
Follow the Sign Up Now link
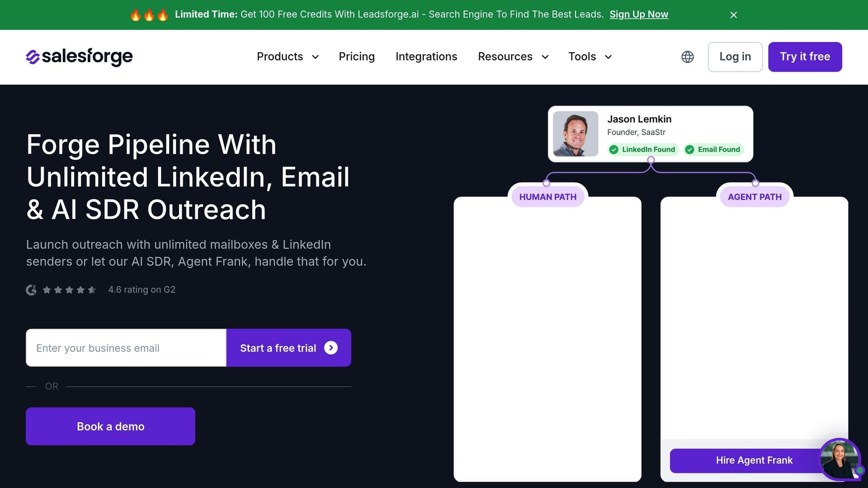coord(639,14)
